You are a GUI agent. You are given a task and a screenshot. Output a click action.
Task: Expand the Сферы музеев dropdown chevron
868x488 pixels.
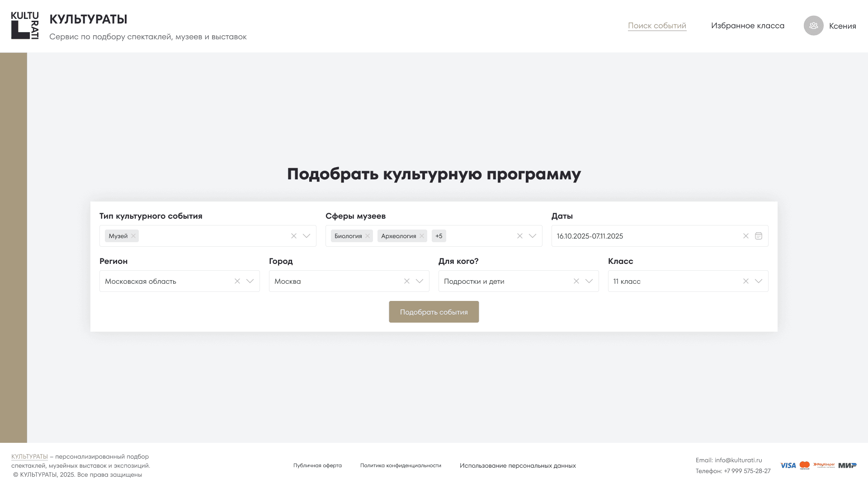pos(533,236)
